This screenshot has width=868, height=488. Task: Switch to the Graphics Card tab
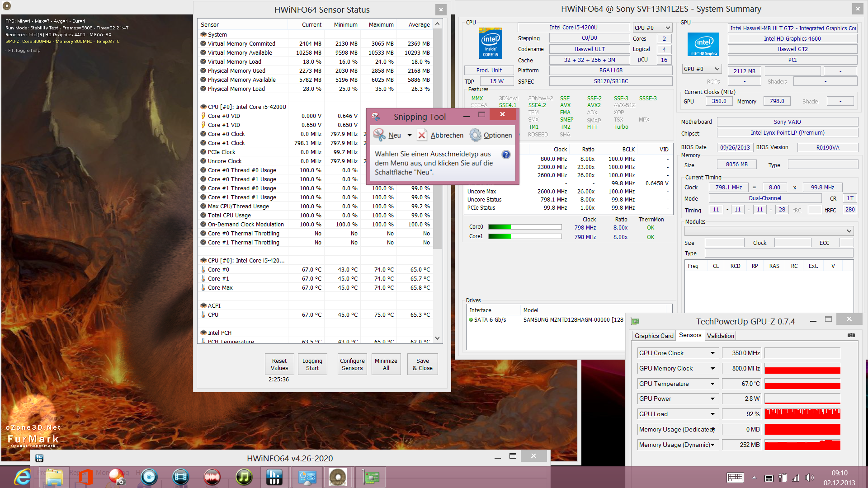[x=654, y=336]
